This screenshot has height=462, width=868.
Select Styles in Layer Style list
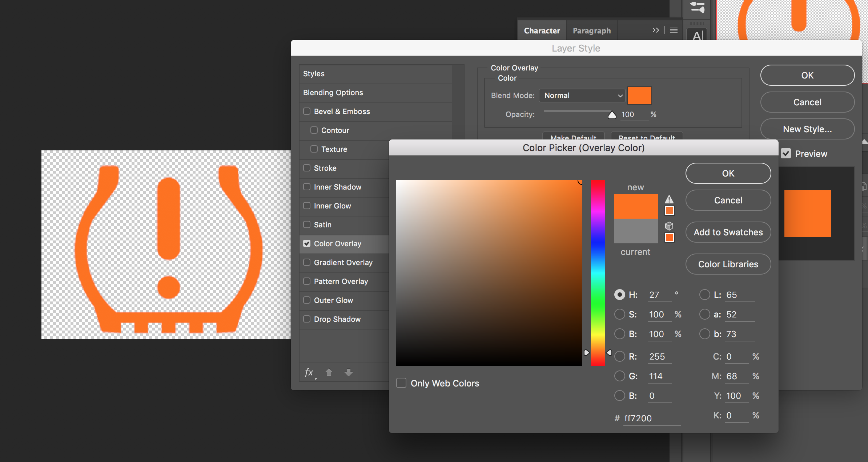[376, 74]
